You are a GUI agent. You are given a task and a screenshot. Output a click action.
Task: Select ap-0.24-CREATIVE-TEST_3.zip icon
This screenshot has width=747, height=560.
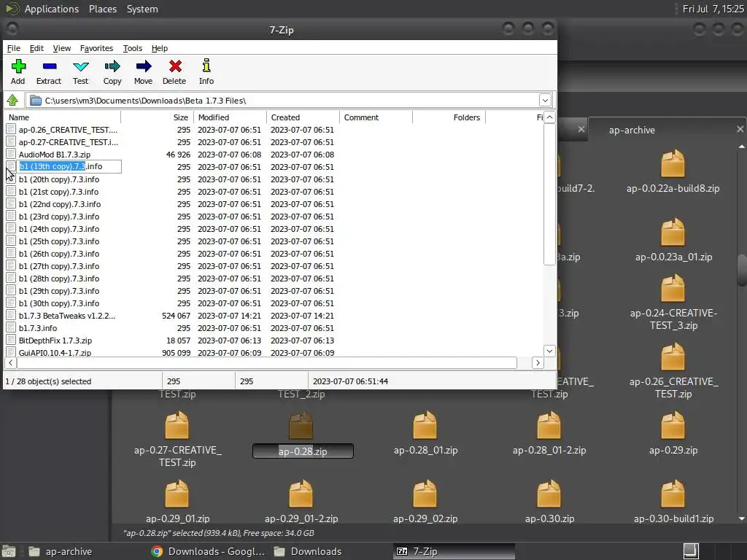tap(673, 288)
